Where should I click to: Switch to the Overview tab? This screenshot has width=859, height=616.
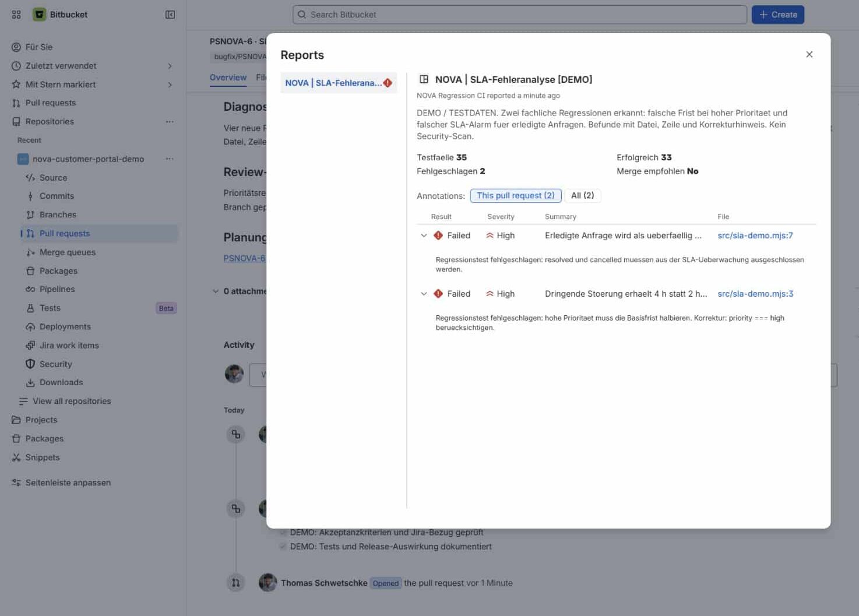coord(228,78)
